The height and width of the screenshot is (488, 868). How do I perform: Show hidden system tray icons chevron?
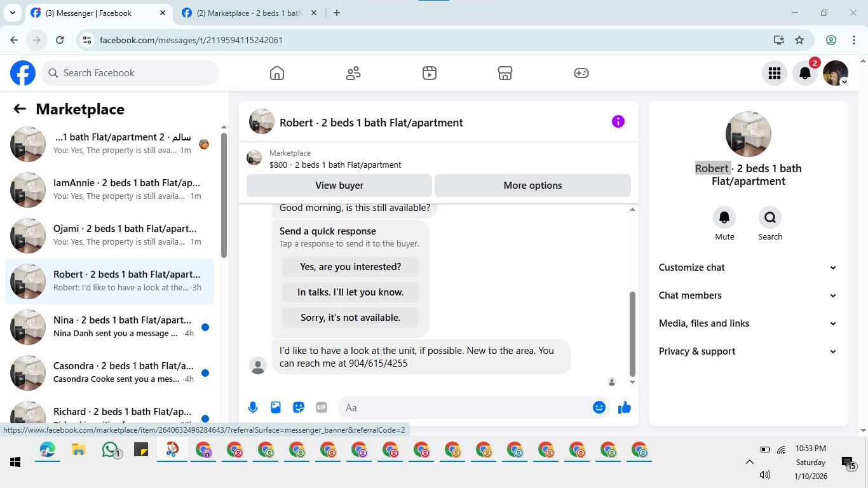coord(749,462)
